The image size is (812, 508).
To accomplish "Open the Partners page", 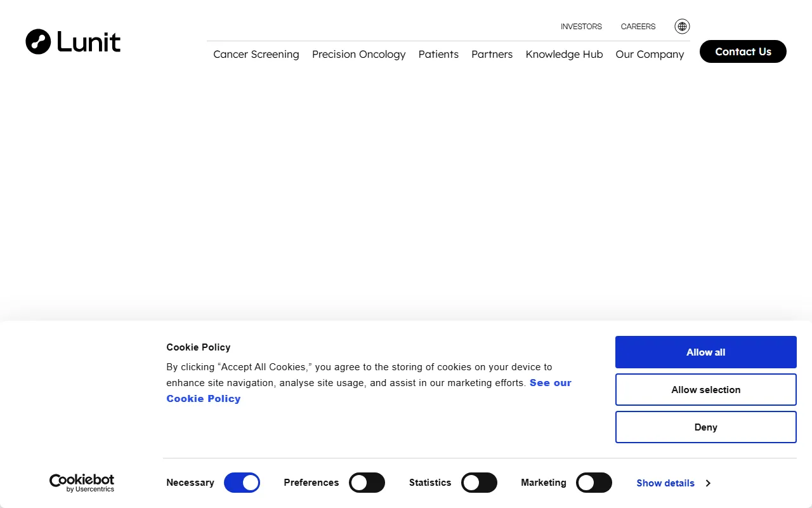I will point(492,55).
